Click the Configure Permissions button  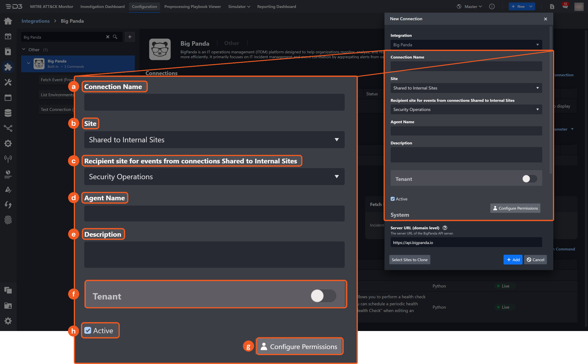tap(515, 208)
